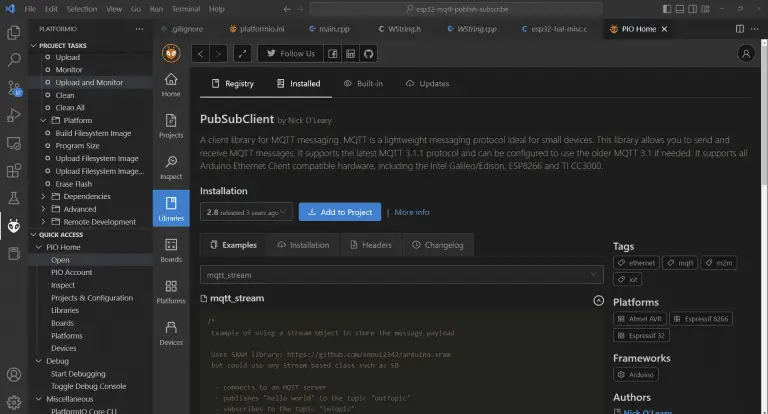Switch to the Installed libraries tab
Screen dimensions: 768x414
[298, 84]
